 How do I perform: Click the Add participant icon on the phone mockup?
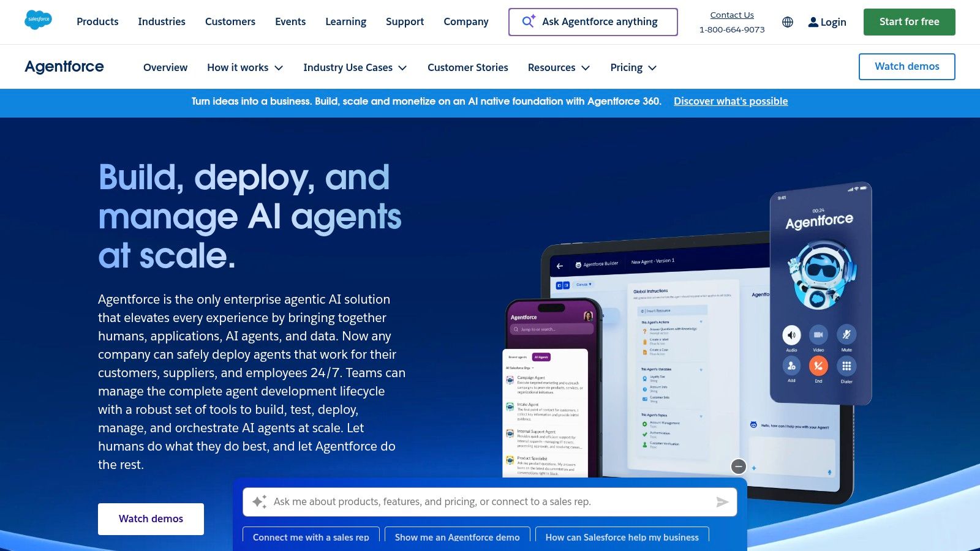click(791, 365)
